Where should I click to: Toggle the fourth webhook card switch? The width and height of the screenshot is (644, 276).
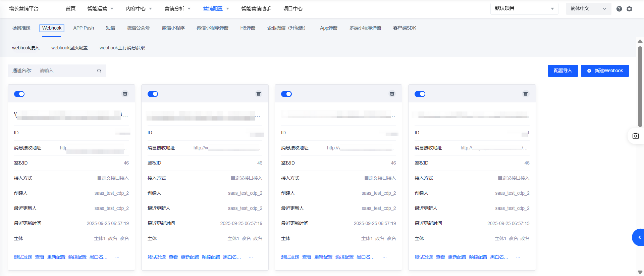[420, 94]
